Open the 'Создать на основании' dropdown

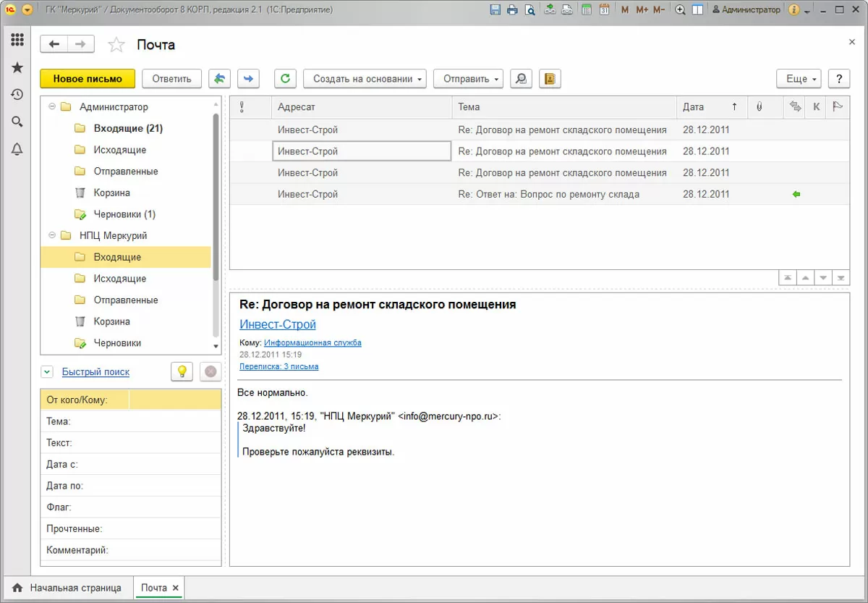click(365, 79)
